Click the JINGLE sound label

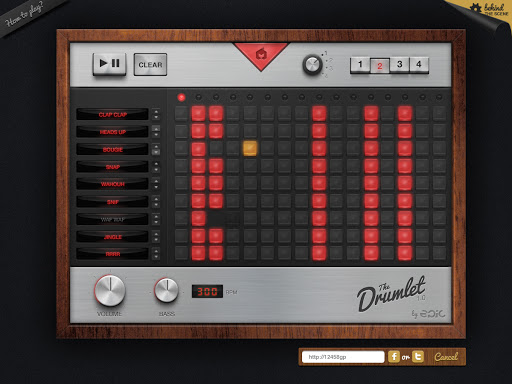click(112, 237)
